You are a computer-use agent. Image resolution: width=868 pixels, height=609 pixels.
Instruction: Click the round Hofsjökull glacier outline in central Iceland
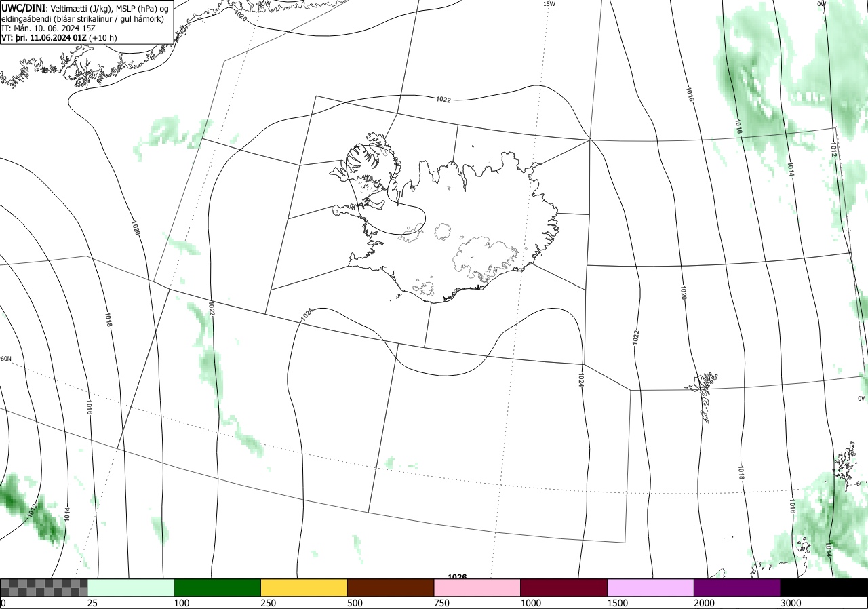(x=444, y=231)
